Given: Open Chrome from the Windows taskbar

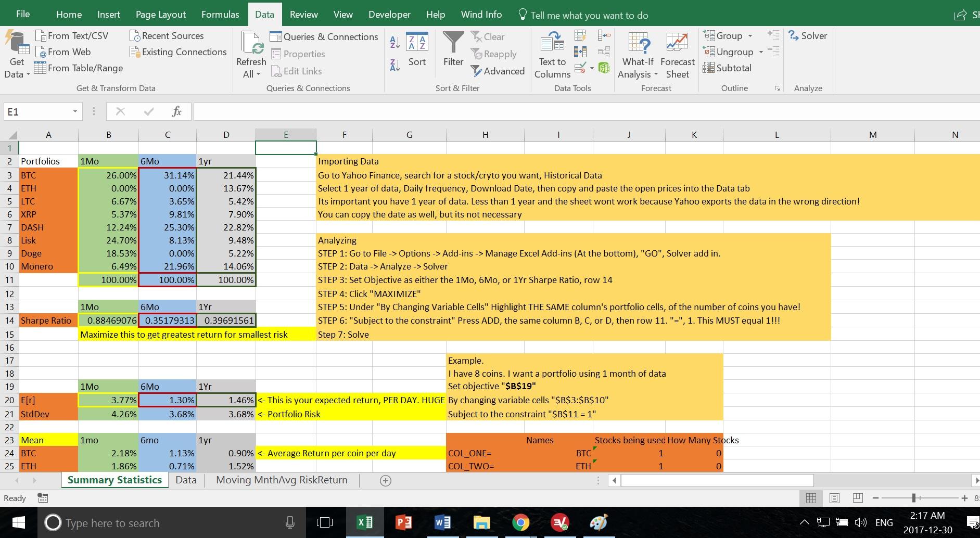Looking at the screenshot, I should tap(520, 522).
